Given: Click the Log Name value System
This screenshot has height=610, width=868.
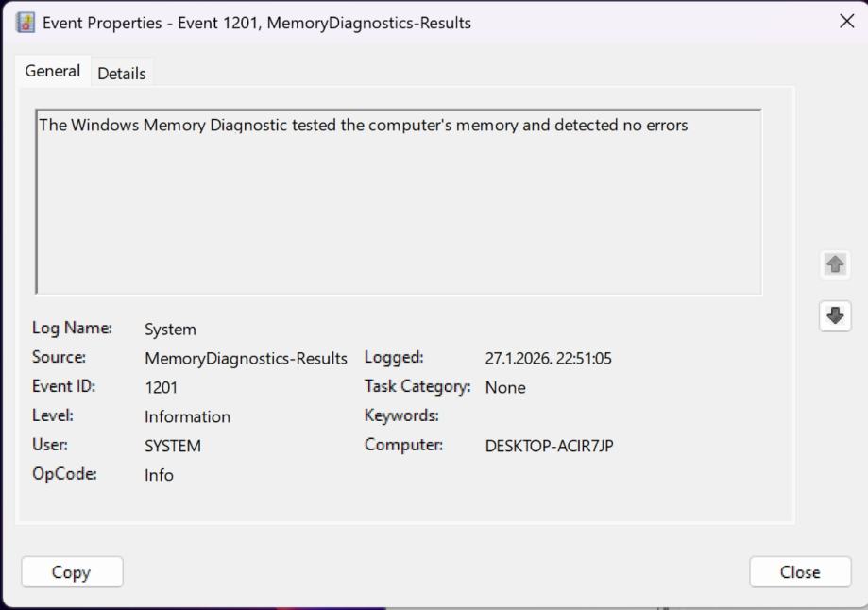Looking at the screenshot, I should (x=170, y=330).
